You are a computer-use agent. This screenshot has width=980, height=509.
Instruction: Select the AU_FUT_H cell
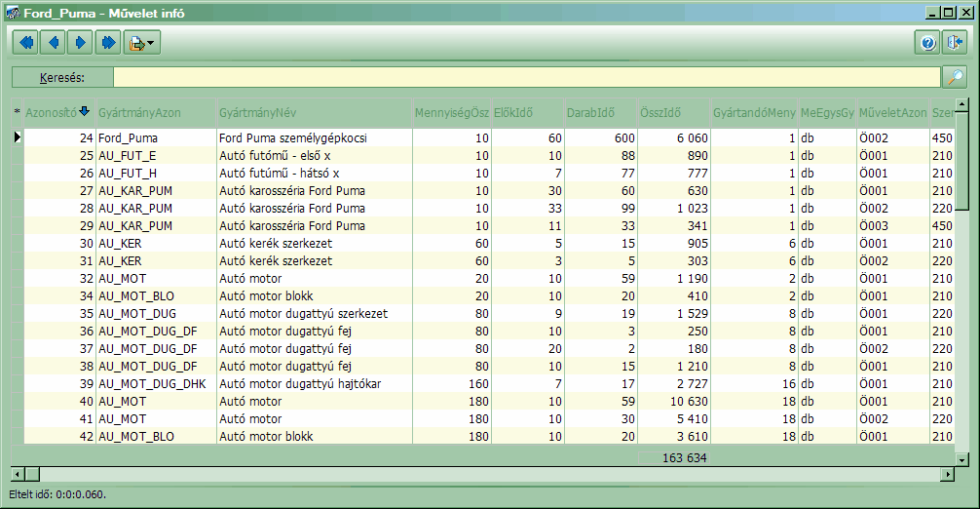[156, 173]
